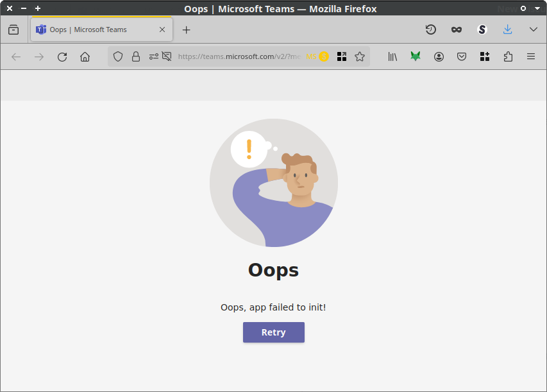Click the teams.microsoft.com URL address field
This screenshot has width=547, height=392.
pyautogui.click(x=237, y=56)
